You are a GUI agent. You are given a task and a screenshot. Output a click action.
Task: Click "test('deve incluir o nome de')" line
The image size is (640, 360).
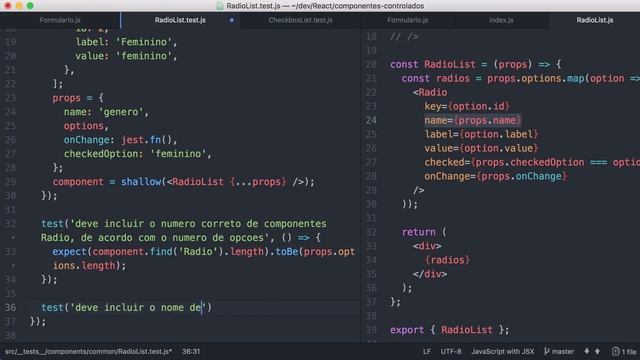click(x=126, y=307)
